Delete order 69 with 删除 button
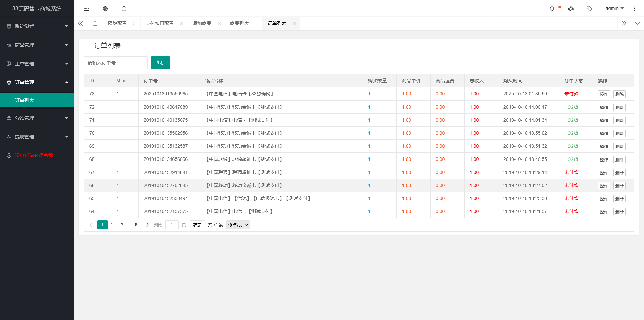This screenshot has width=644, height=320. (x=620, y=146)
